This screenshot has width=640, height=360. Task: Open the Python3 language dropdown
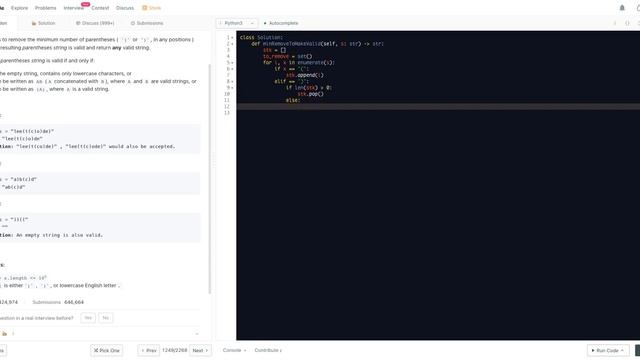coord(236,23)
